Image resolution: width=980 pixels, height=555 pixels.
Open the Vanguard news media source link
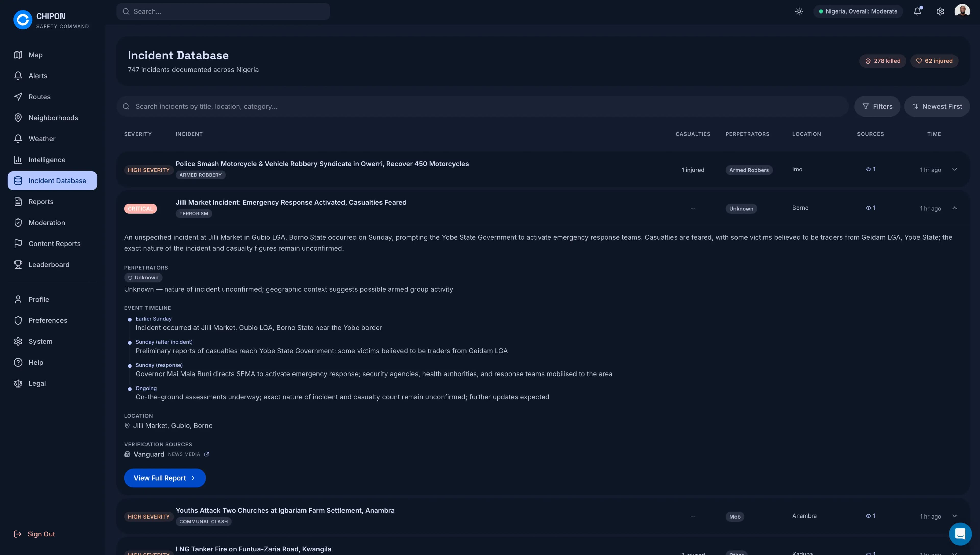click(149, 454)
